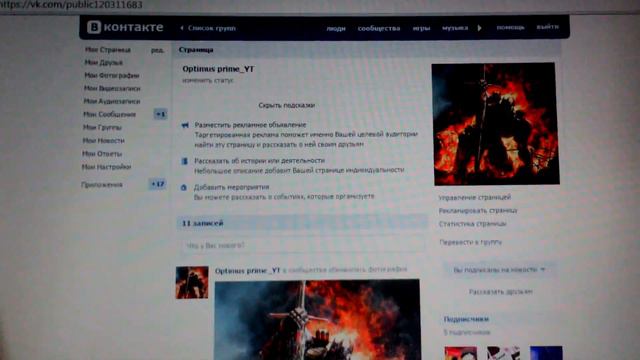Click the large page avatar image
Screen dimensions: 640x360
tap(495, 124)
